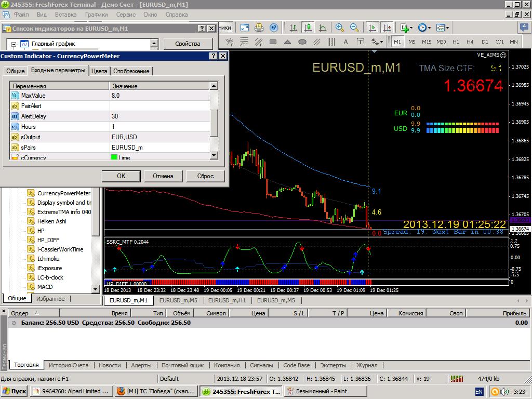Click the Отмена button
Viewport: 532px width, 399px height.
[163, 176]
